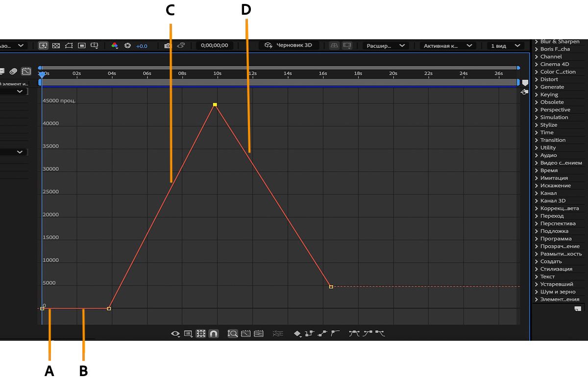The width and height of the screenshot is (588, 380).
Task: Toggle the Черновик 3D button
Action: tap(289, 46)
